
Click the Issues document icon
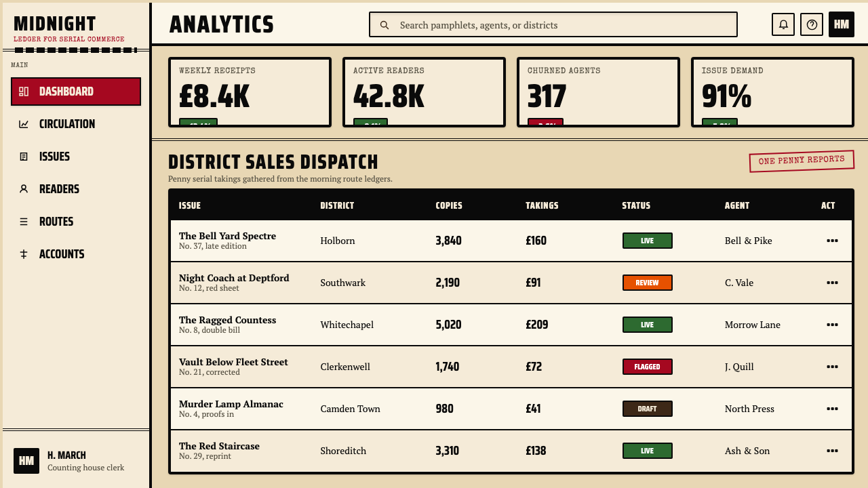(24, 157)
